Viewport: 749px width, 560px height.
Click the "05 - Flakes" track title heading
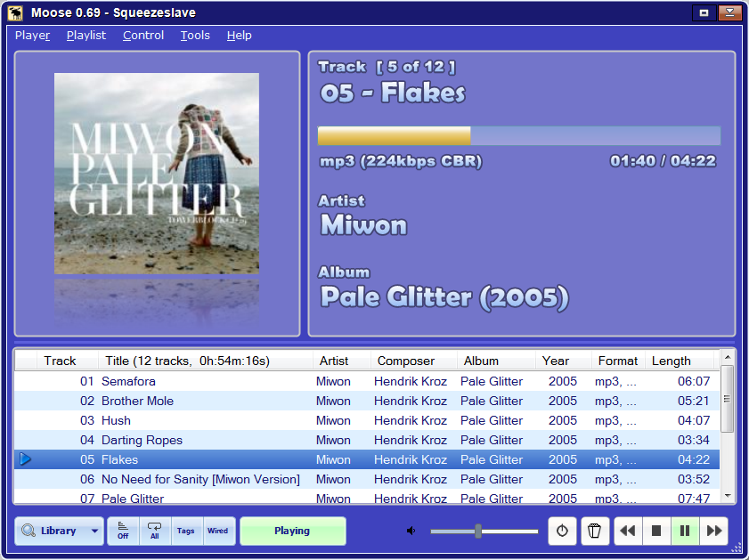click(392, 93)
